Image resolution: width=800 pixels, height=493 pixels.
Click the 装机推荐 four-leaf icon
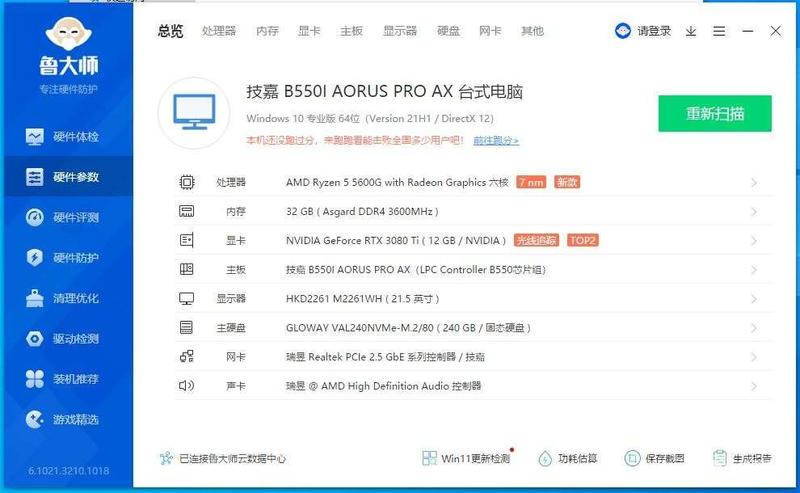(x=35, y=379)
